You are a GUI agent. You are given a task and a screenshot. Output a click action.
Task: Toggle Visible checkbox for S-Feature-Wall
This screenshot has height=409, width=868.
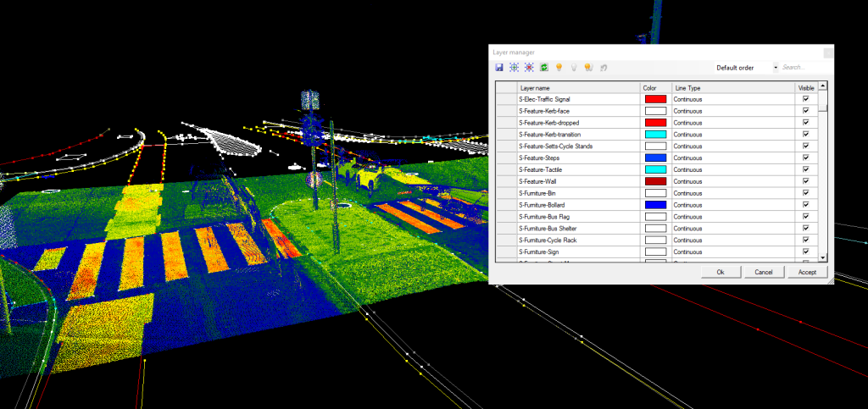[805, 181]
